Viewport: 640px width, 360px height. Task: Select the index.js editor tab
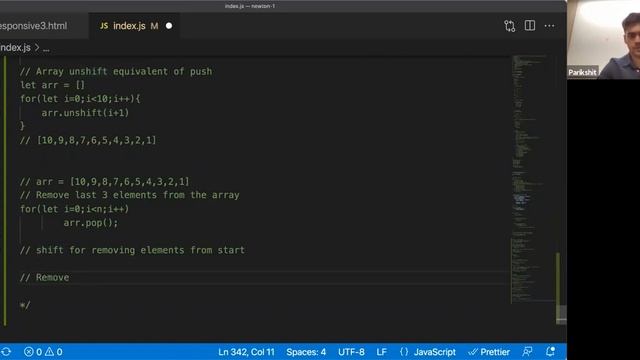134,26
